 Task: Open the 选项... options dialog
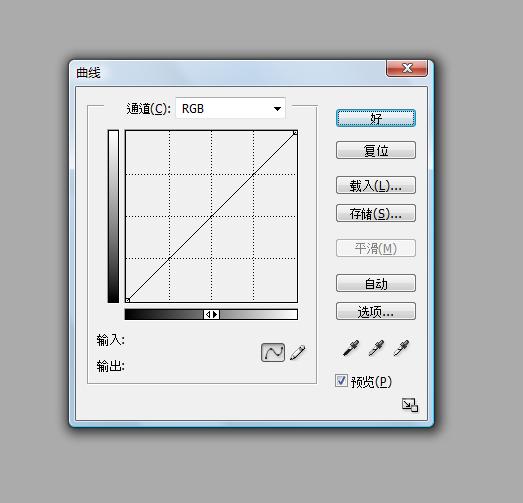tap(376, 311)
